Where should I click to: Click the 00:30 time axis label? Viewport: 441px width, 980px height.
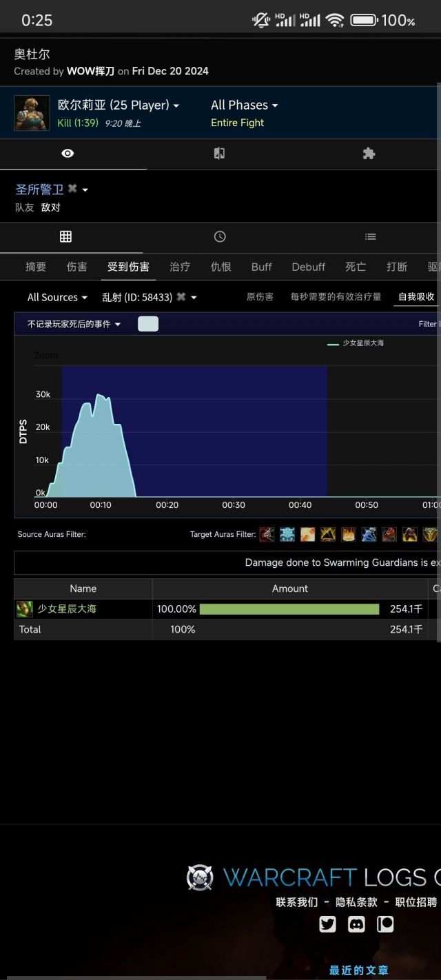point(234,505)
